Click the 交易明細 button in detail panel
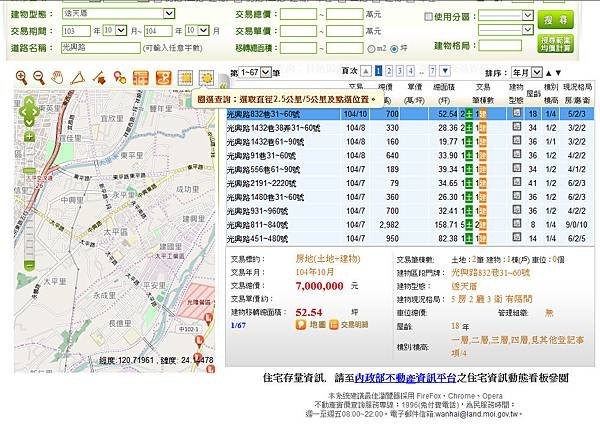This screenshot has height=425, width=600. tap(349, 325)
